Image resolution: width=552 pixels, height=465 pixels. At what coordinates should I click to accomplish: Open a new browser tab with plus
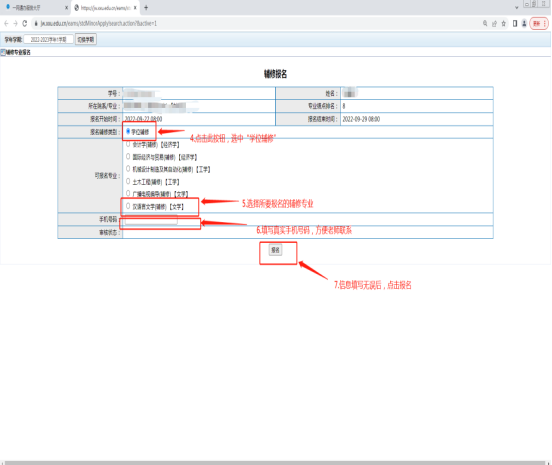coord(146,7)
